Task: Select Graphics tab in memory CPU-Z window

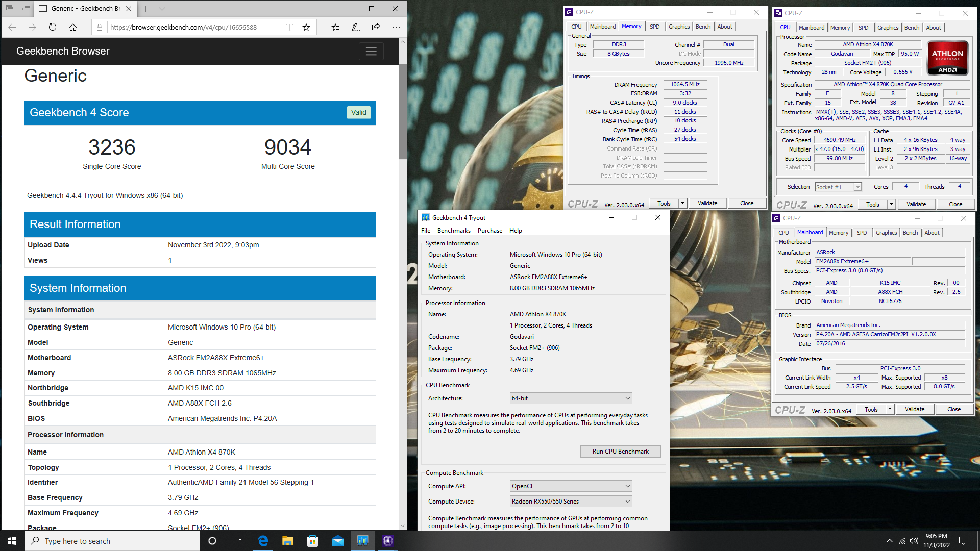Action: click(679, 27)
